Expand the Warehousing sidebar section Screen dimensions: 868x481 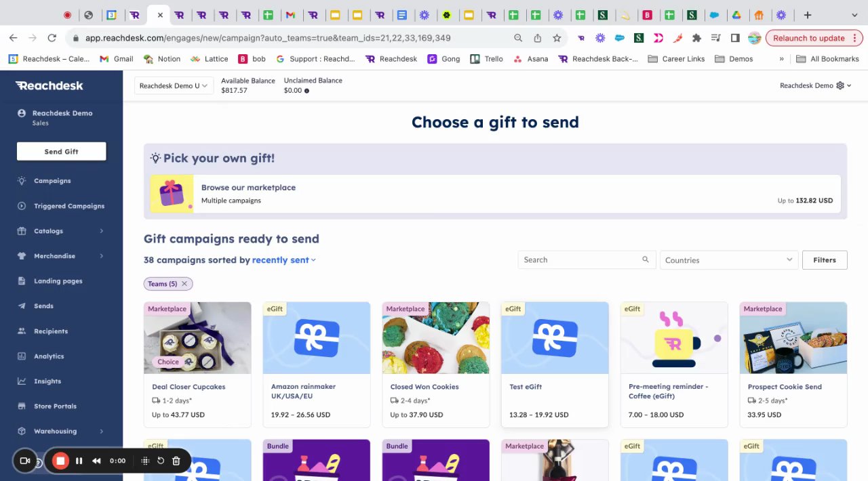61,432
